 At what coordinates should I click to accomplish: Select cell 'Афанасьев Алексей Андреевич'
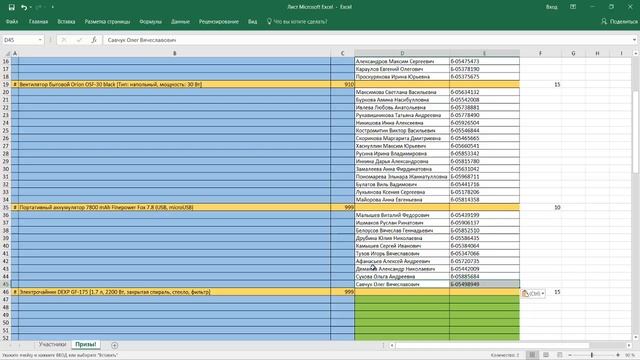pos(402,261)
